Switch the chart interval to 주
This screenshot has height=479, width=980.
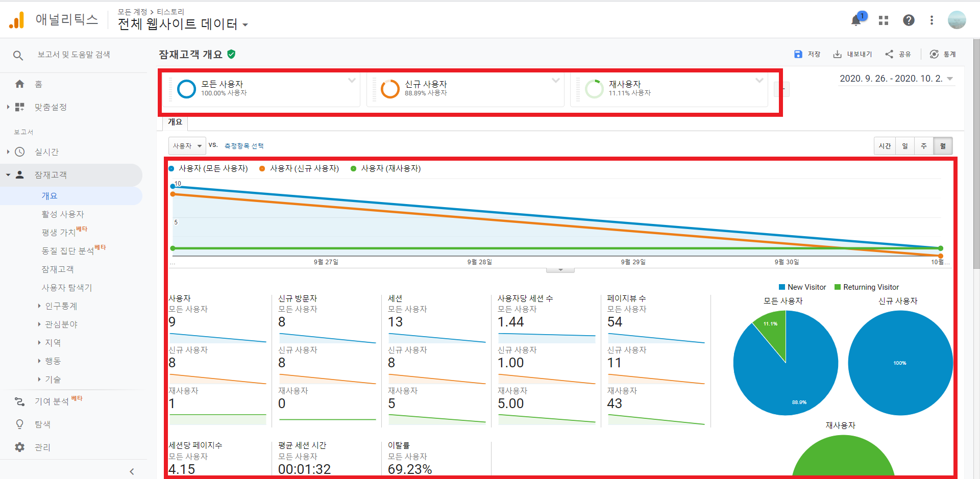(924, 146)
